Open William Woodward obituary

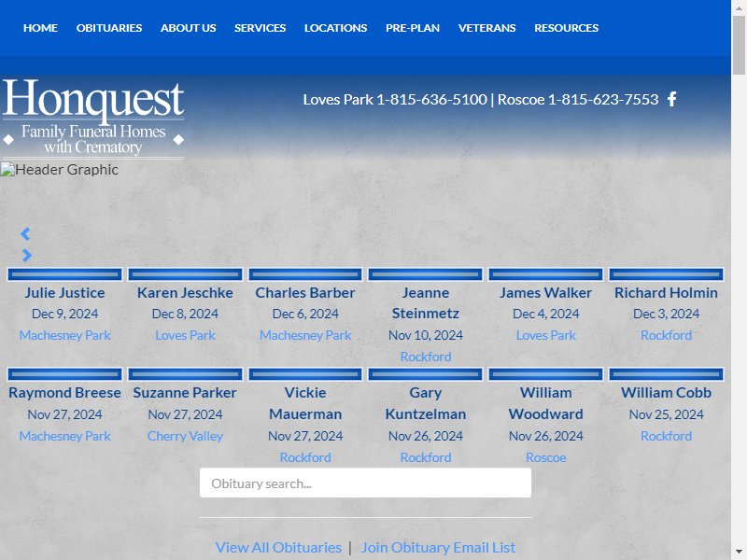click(546, 403)
